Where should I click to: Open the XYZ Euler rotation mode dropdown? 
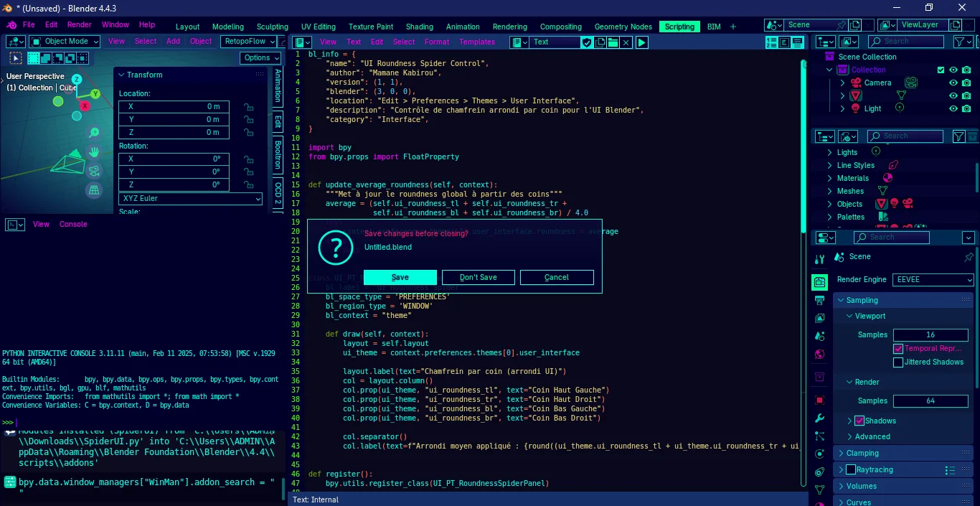coord(190,199)
